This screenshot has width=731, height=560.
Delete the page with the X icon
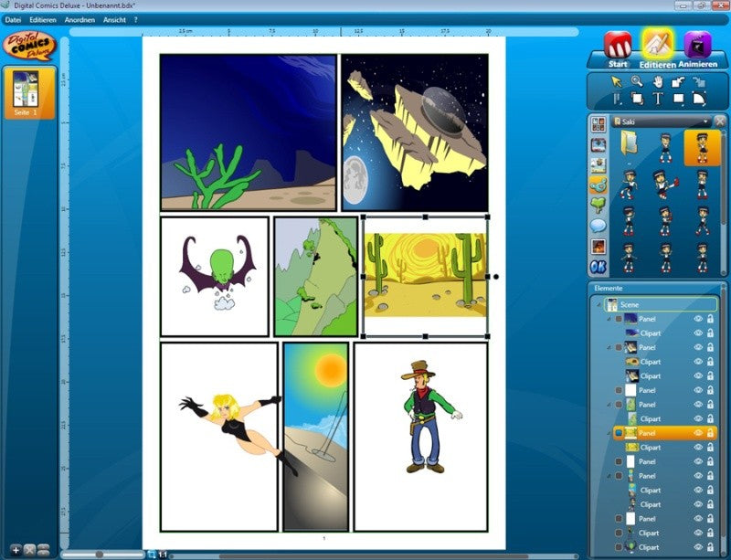(30, 550)
